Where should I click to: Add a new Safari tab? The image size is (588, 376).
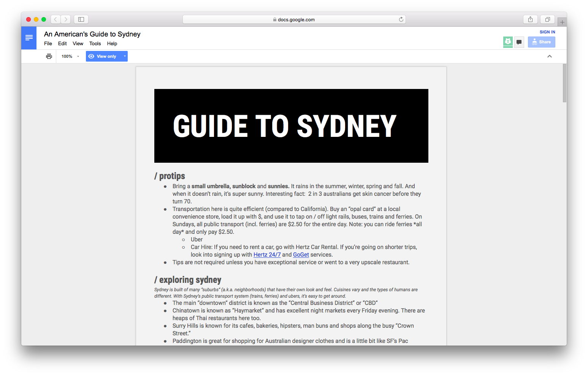[x=562, y=22]
